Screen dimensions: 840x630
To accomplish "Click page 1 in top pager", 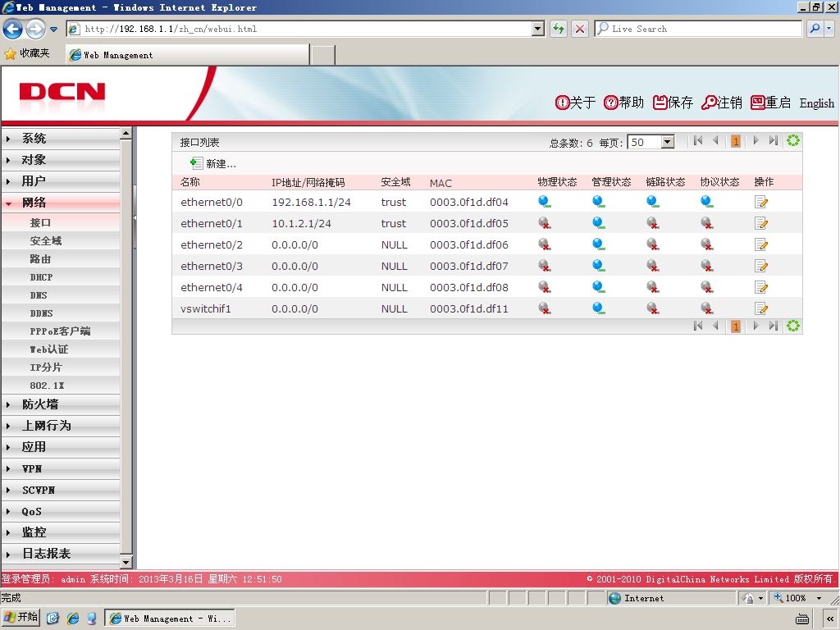I will (736, 141).
